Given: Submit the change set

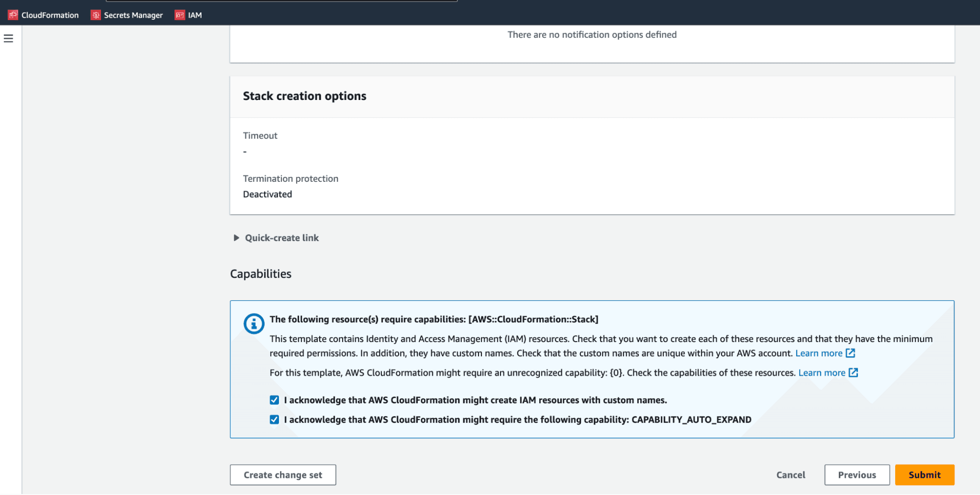Looking at the screenshot, I should pos(924,474).
